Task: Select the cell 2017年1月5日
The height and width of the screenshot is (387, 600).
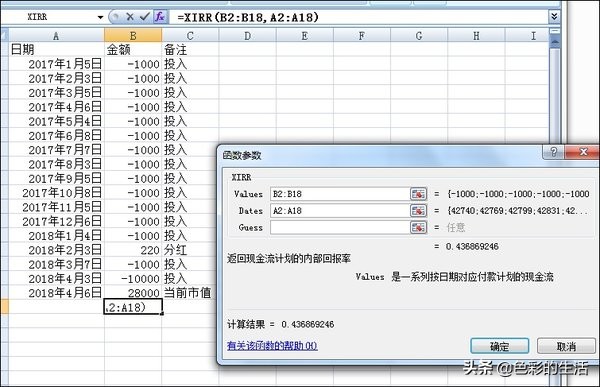Action: point(56,64)
